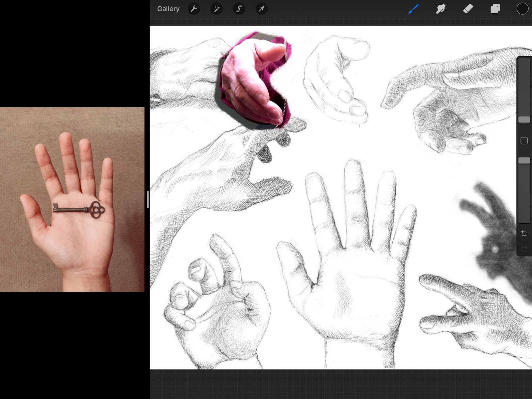The height and width of the screenshot is (399, 532).
Task: Select the Smudge tool
Action: coord(441,9)
